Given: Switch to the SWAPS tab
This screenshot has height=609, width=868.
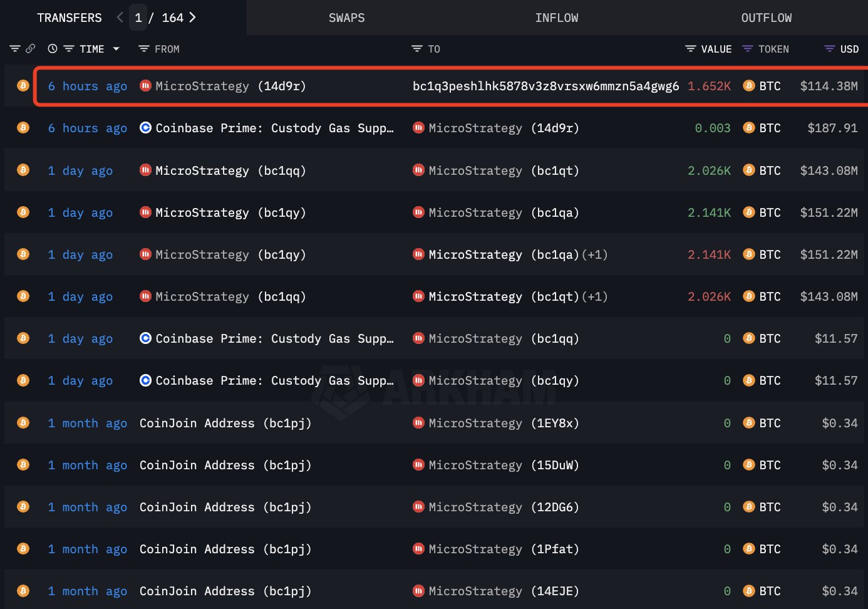Looking at the screenshot, I should click(x=346, y=18).
